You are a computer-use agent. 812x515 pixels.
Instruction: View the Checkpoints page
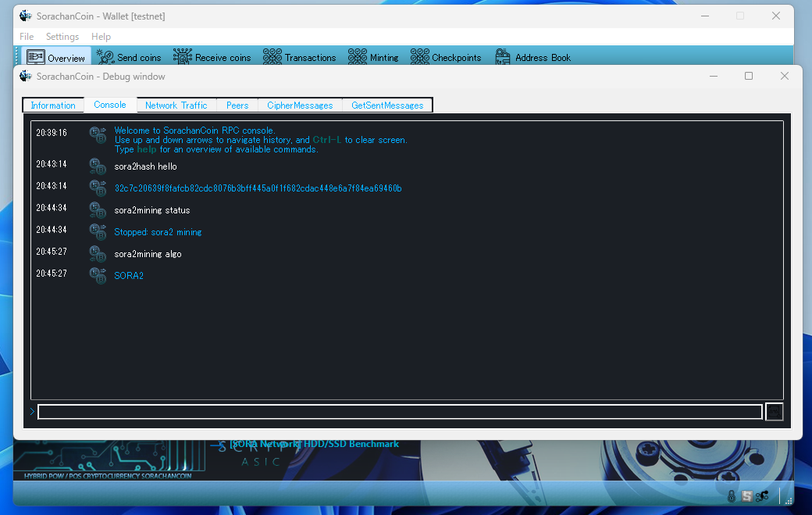click(447, 57)
